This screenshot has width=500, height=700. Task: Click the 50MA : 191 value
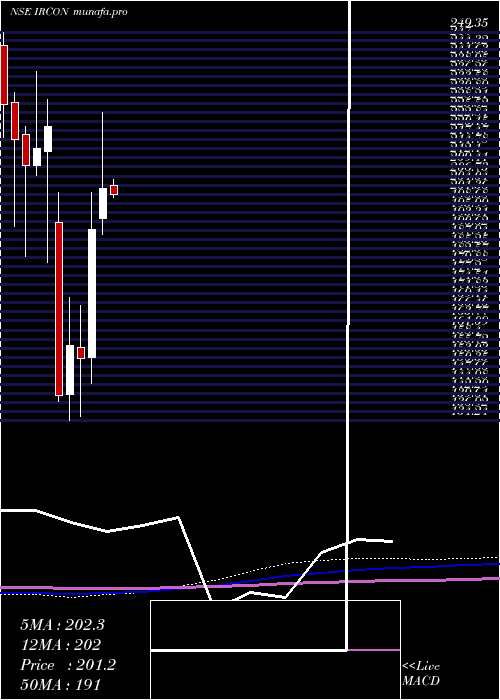[x=60, y=684]
